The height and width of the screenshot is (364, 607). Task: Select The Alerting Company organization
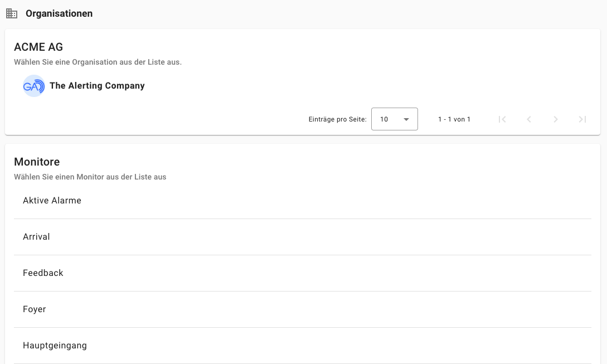click(96, 86)
